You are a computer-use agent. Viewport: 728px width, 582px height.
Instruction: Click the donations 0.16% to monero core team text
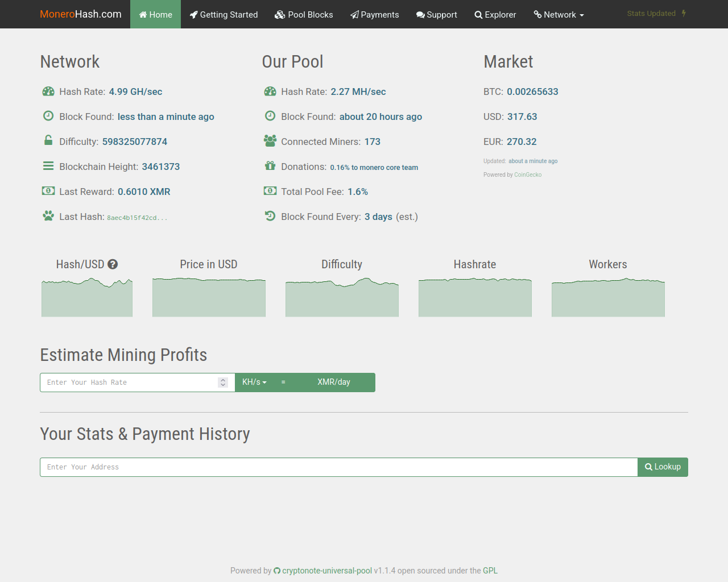pyautogui.click(x=374, y=168)
